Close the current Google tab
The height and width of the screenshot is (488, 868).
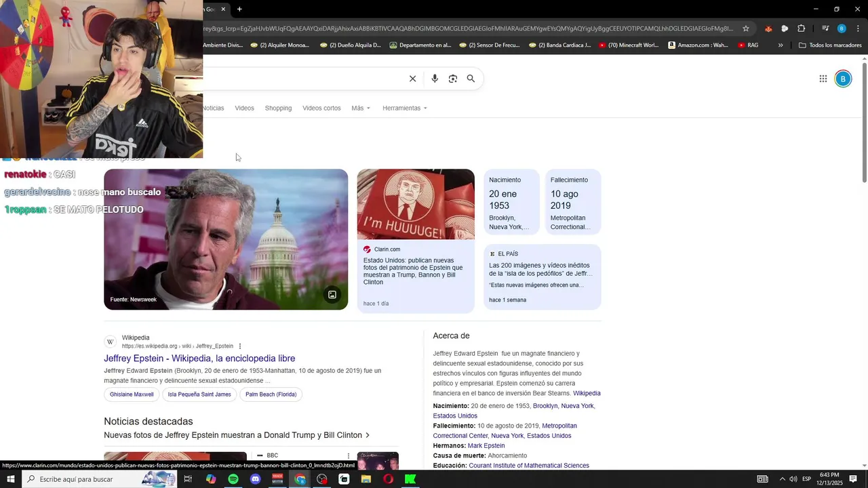tap(223, 9)
